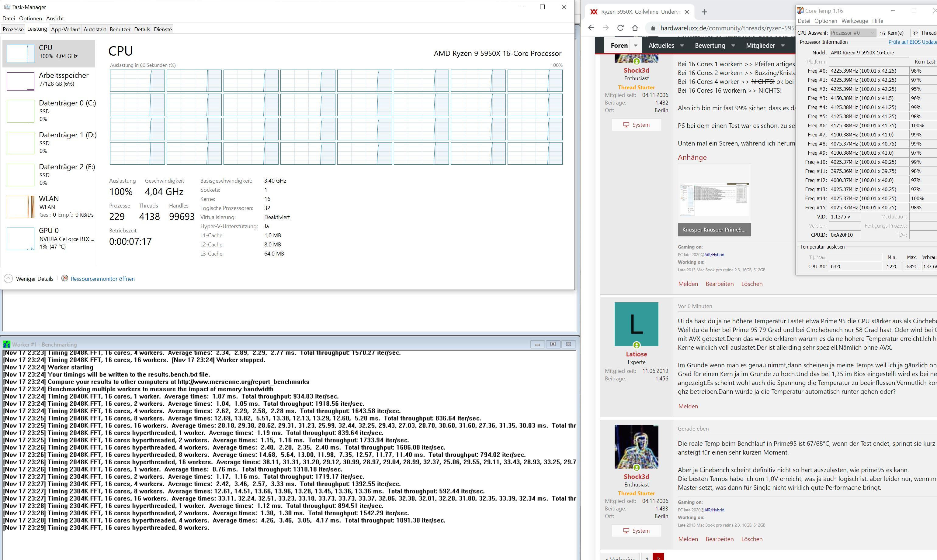Minimize the Worker #1 Benchmarking child window
937x560 pixels.
coord(537,344)
